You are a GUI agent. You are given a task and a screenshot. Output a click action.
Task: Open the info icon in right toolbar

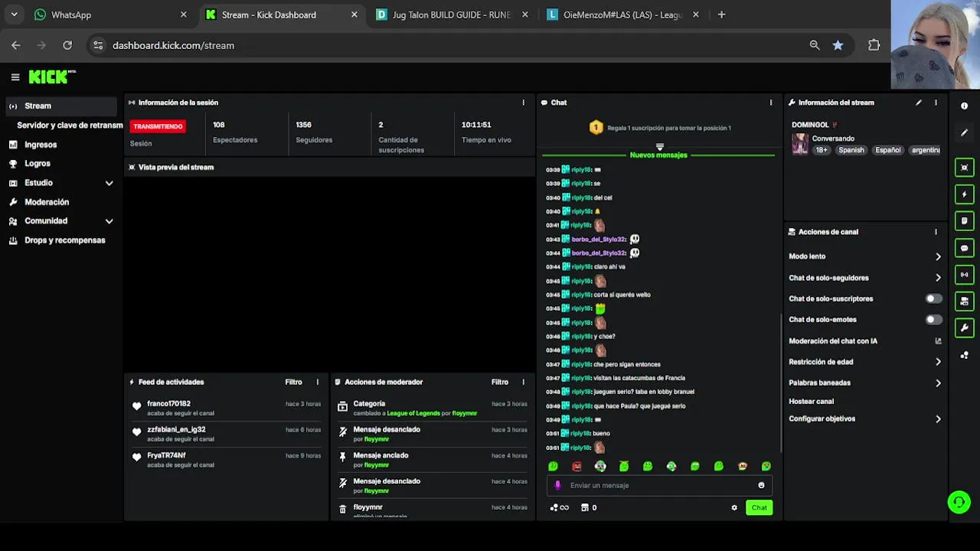tap(965, 106)
